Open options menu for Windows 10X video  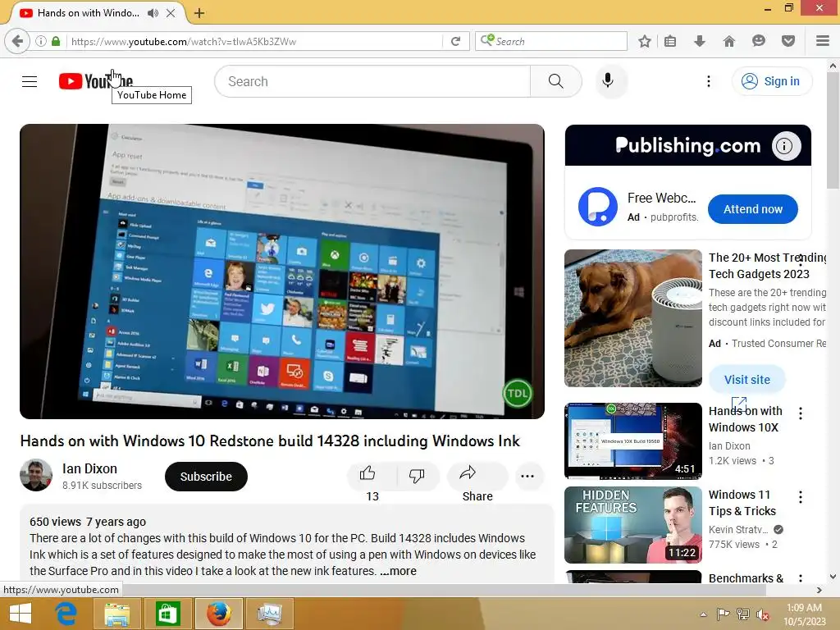point(801,413)
